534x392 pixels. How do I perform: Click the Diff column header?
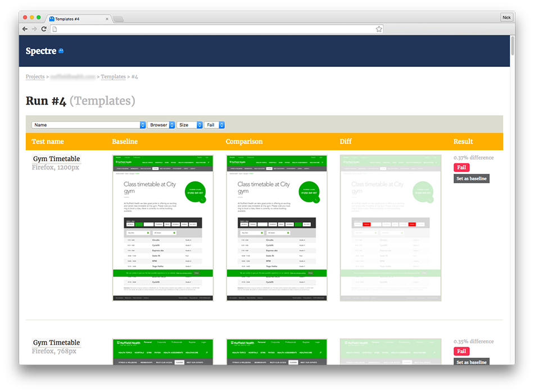pos(346,142)
